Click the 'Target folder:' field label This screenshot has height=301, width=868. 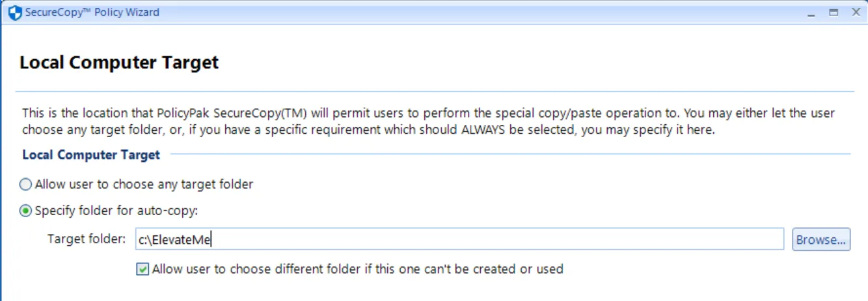[x=87, y=239]
